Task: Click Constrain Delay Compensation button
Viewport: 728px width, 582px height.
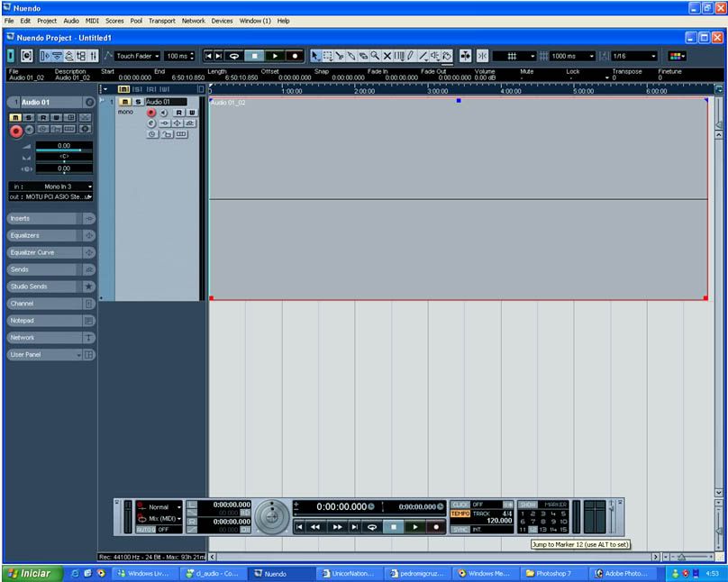Action: [27, 56]
